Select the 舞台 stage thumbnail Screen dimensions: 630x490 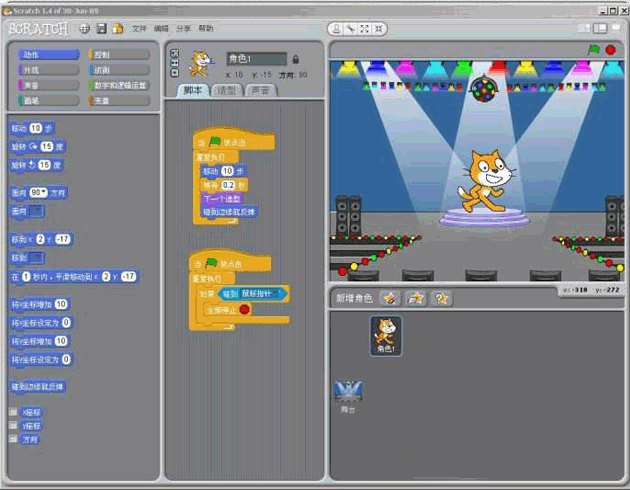(x=348, y=396)
